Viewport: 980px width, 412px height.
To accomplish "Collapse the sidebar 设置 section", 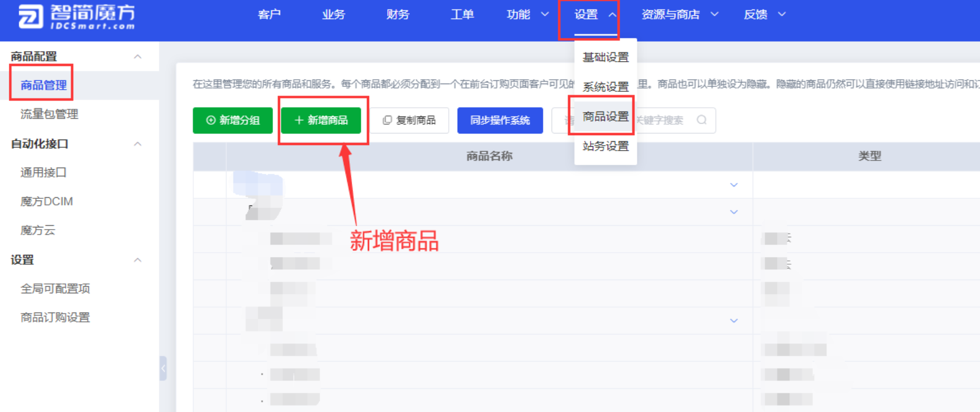I will (138, 260).
